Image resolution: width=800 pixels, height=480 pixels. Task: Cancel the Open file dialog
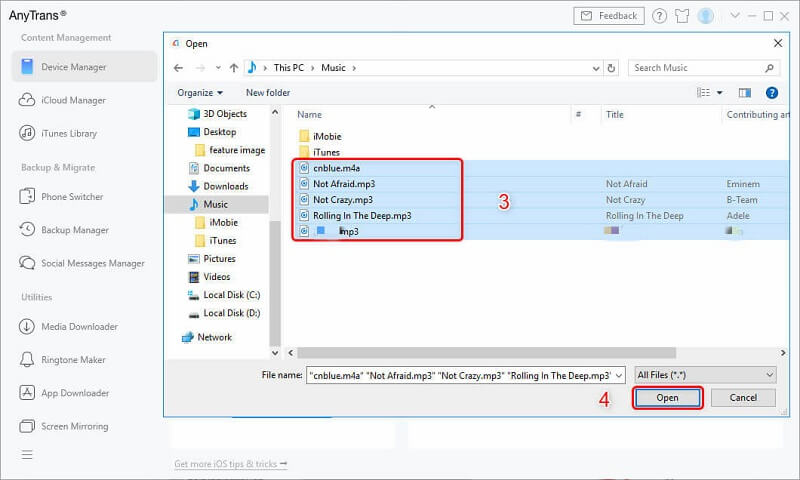[743, 398]
